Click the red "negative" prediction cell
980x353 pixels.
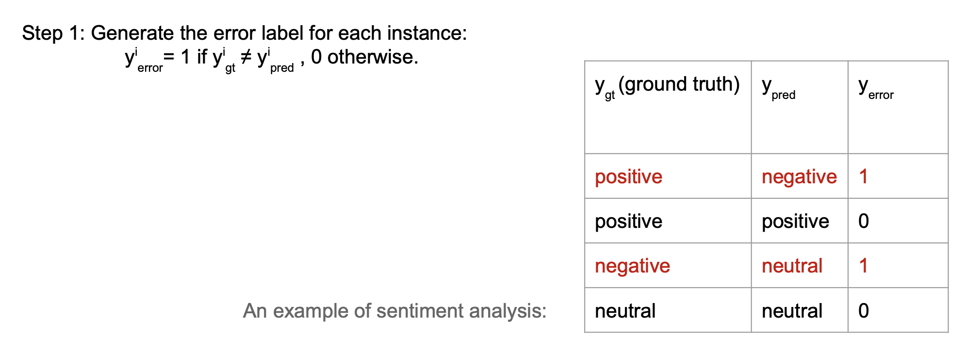tap(799, 176)
